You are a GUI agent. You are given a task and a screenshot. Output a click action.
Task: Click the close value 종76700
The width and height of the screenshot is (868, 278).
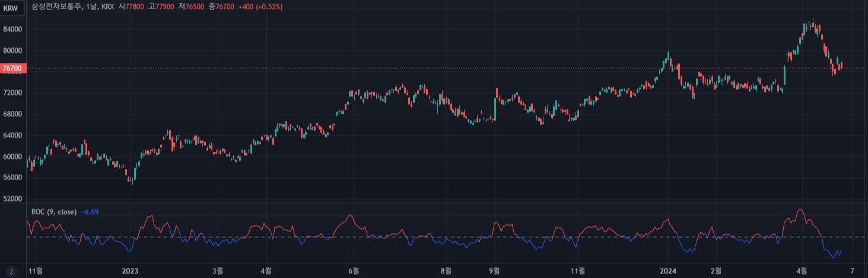(222, 7)
